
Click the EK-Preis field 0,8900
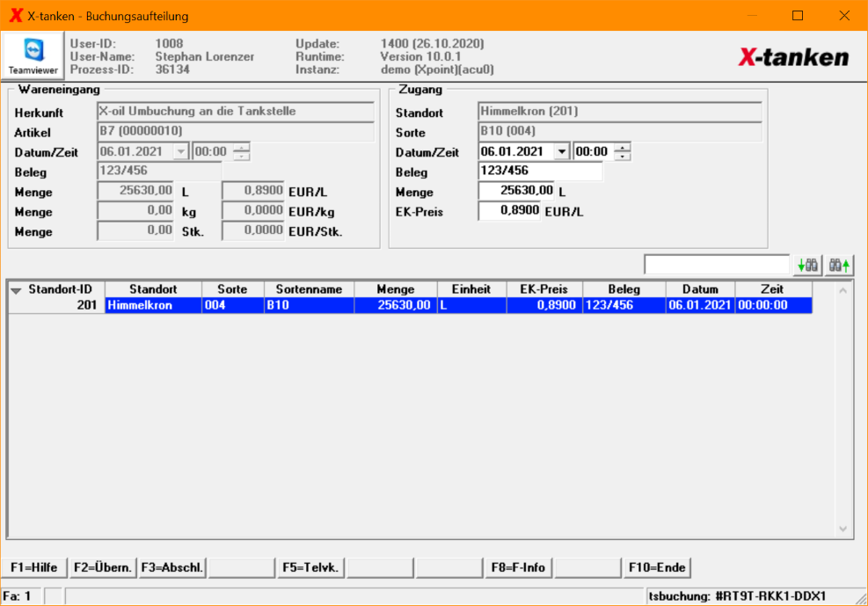(508, 210)
